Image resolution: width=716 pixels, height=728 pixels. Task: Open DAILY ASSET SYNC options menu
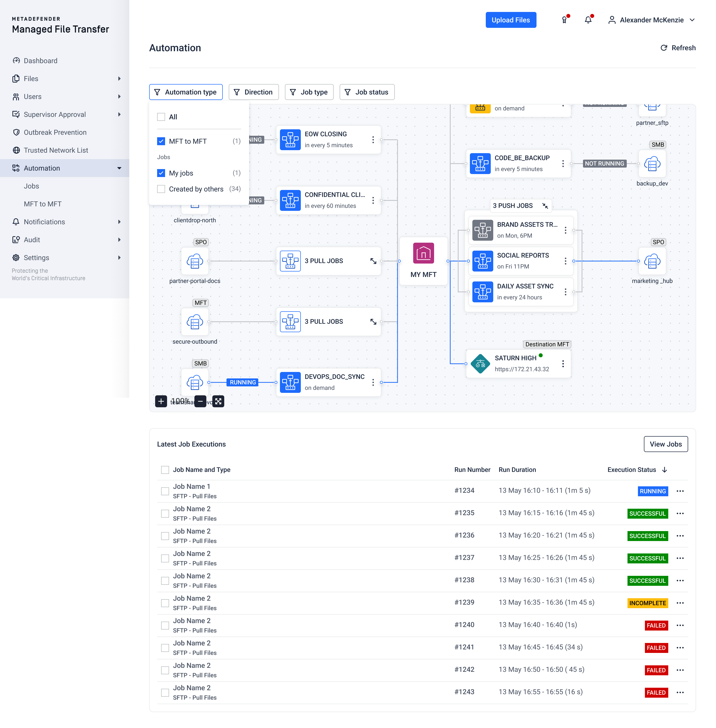(x=565, y=292)
